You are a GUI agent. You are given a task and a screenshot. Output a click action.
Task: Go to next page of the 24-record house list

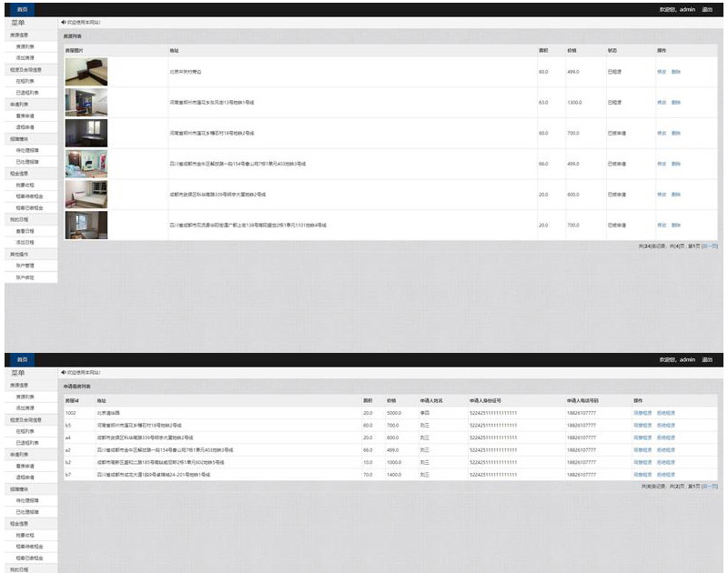tap(710, 246)
